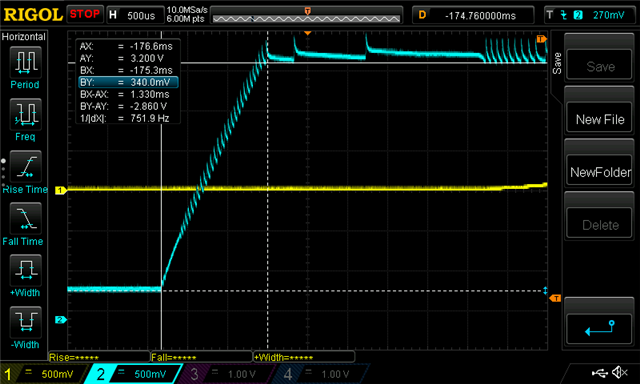640x384 pixels.
Task: Click the USB connection status icon
Action: pos(599,373)
